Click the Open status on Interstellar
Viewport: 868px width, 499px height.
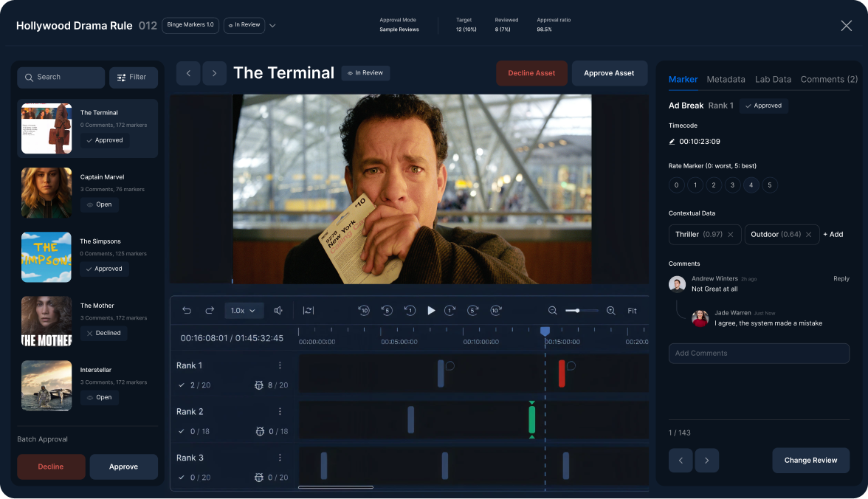pos(99,397)
